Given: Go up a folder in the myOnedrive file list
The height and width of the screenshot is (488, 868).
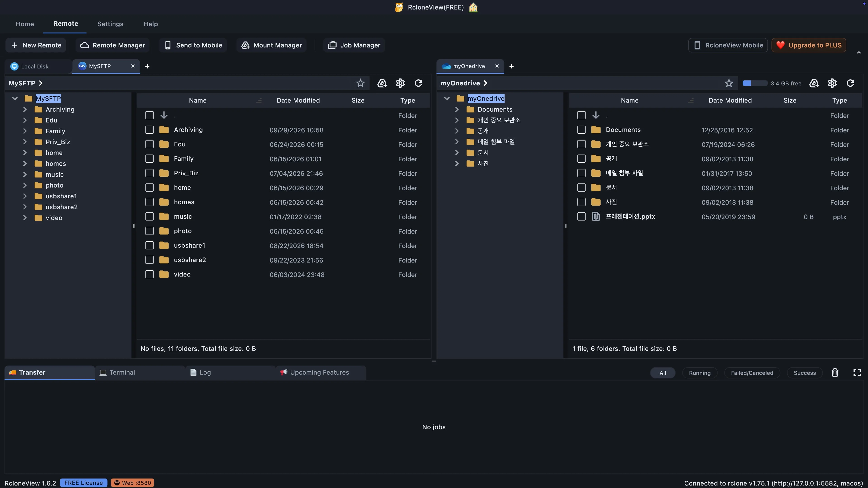Looking at the screenshot, I should coord(596,115).
